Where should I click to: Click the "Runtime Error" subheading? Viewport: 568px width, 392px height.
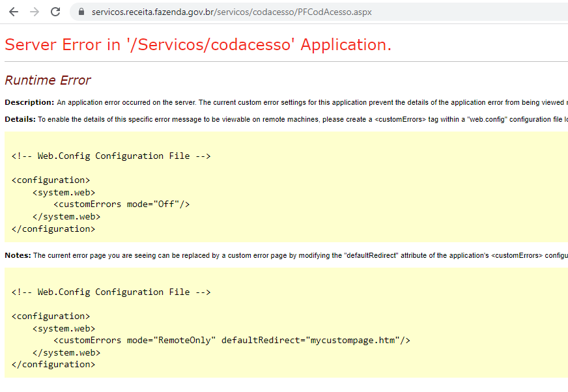(48, 80)
